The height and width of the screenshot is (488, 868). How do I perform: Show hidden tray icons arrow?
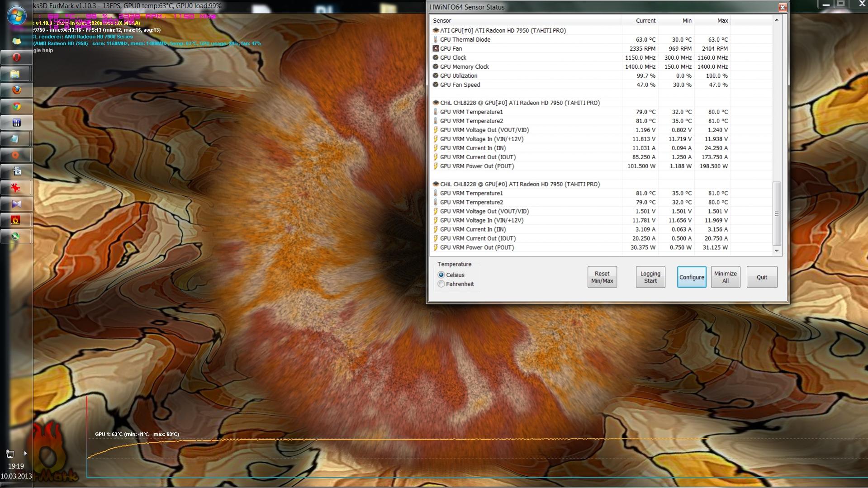pyautogui.click(x=25, y=453)
